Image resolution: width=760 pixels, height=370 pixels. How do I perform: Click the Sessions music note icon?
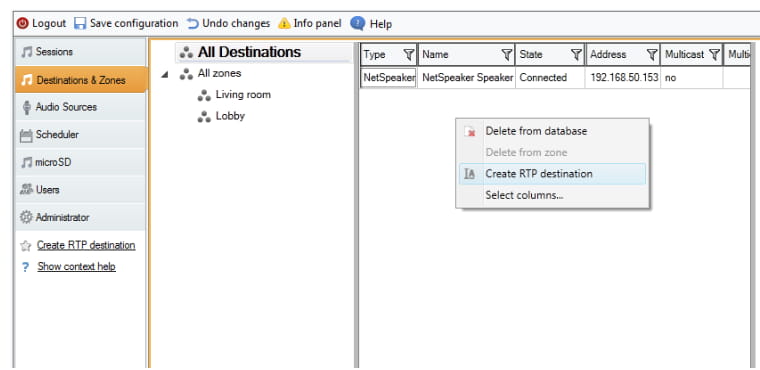[x=27, y=52]
